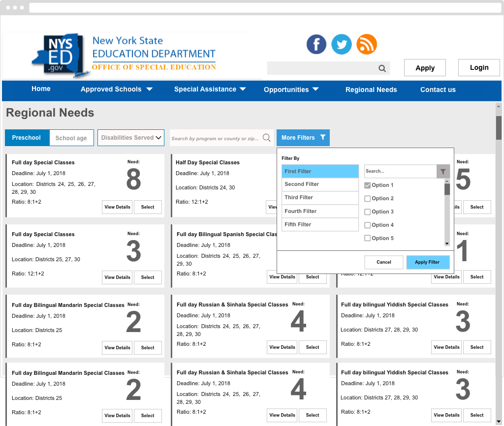Select Third Filter in the filter list
Viewport: 504px width, 426px height.
[x=320, y=198]
